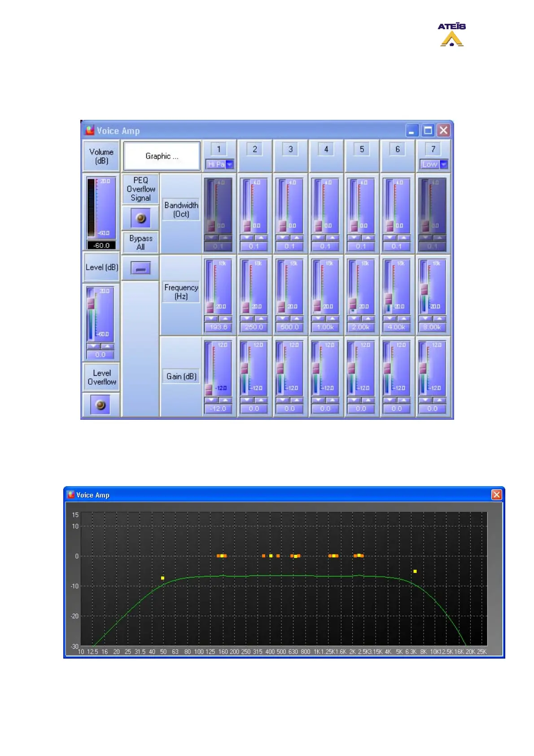Click the Level (dB) slider handle
Image resolution: width=534 pixels, height=756 pixels.
(91, 303)
